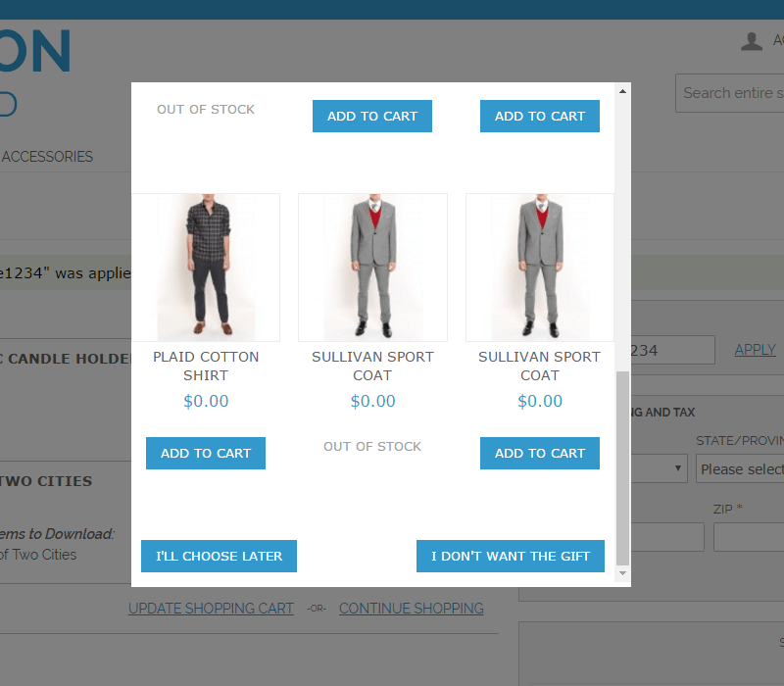Click the popup scrollbar down arrow
Viewport: 784px width, 686px height.
(x=622, y=573)
